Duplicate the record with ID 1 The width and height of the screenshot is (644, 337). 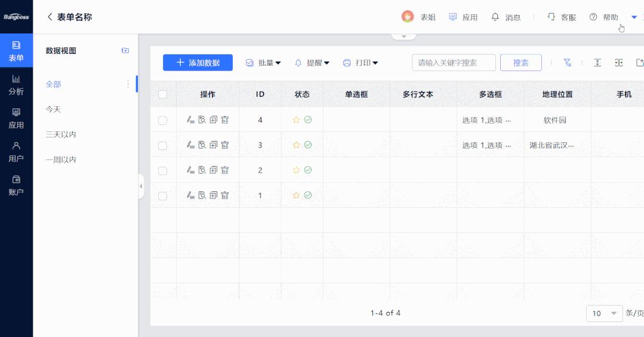(x=213, y=195)
